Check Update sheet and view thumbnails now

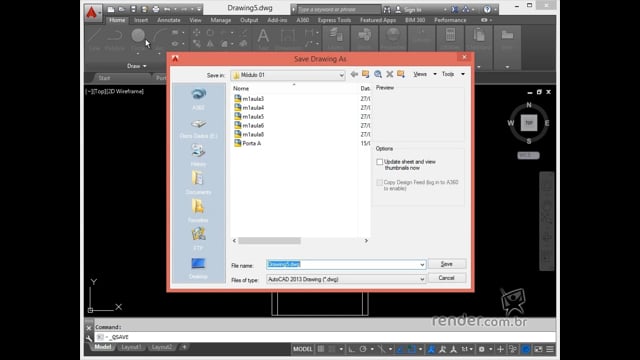point(380,162)
